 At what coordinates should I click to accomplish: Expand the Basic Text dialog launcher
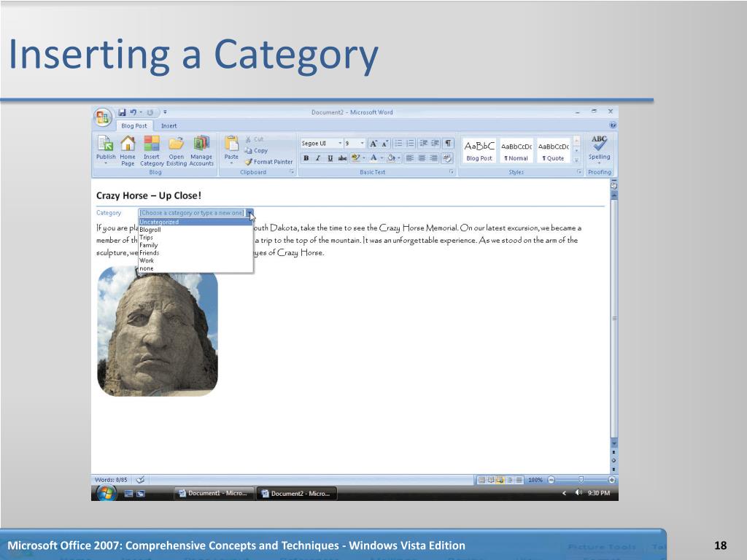point(451,172)
